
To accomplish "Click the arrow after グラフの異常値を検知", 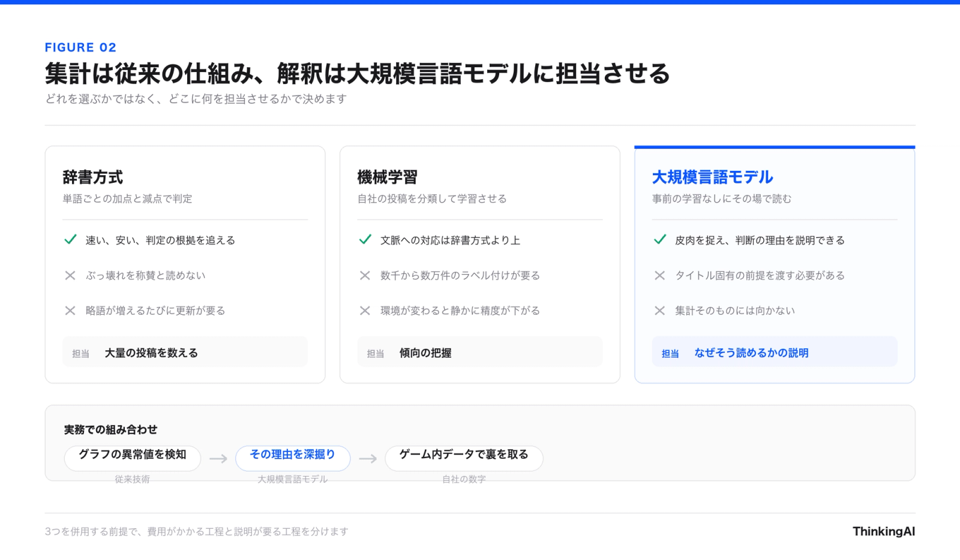I will (218, 459).
